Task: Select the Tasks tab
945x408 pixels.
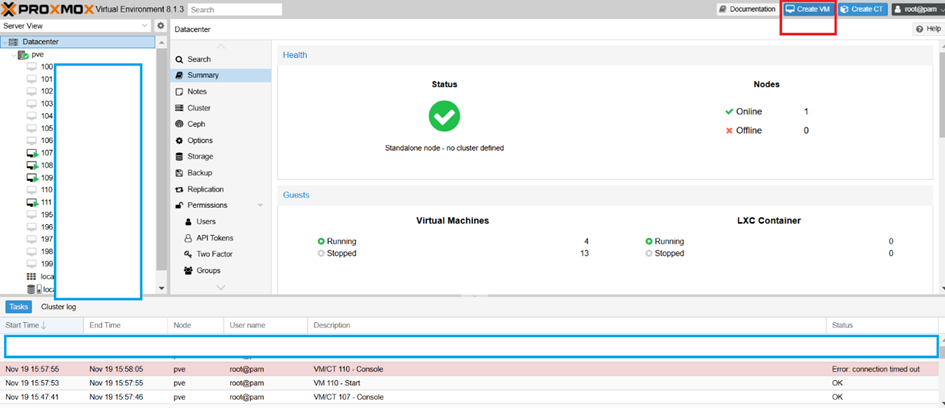Action: (x=19, y=307)
